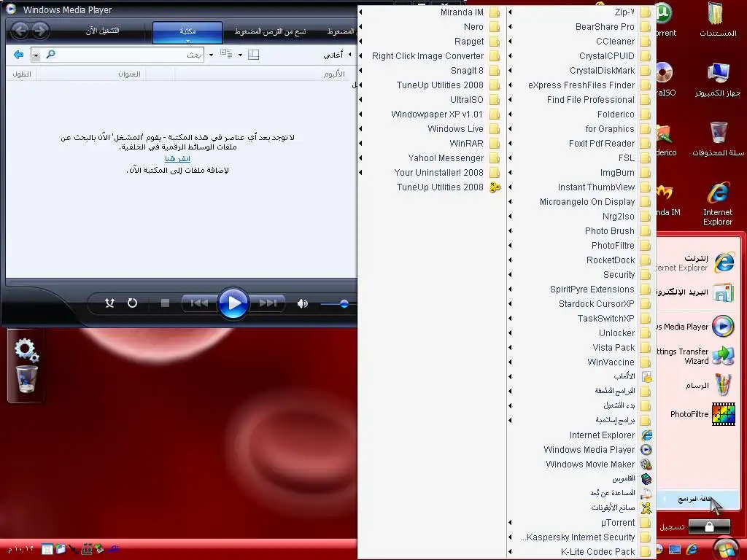Click the K-Lite Codec Pack folder entry
Image resolution: width=747 pixels, height=560 pixels.
(580, 551)
